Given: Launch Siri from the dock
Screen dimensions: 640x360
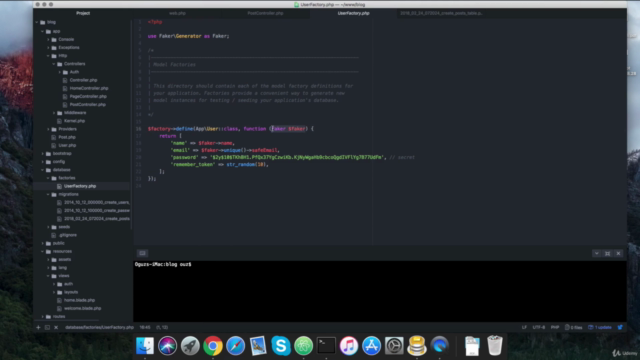Looking at the screenshot, I should [167, 346].
